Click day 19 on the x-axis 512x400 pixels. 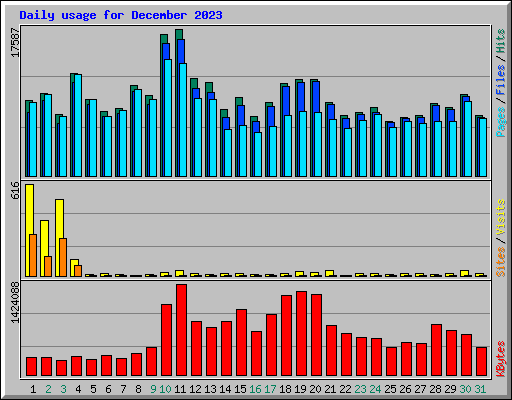[x=300, y=389]
